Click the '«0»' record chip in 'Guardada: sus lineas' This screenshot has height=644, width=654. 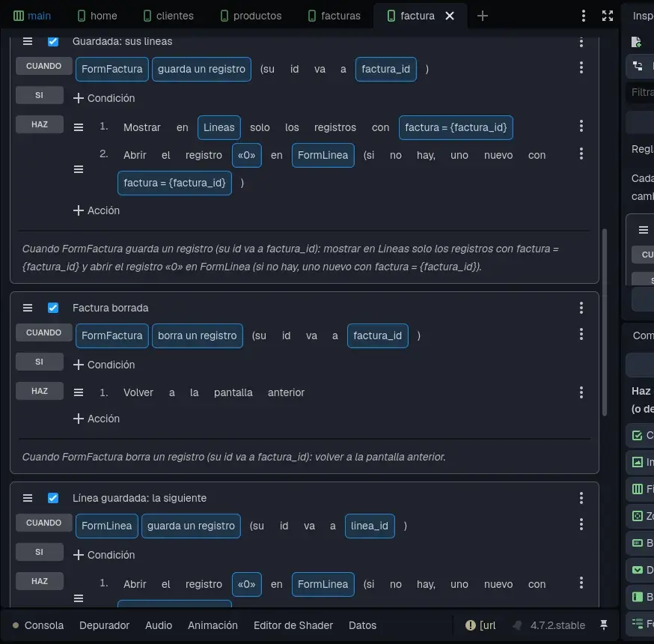pos(247,155)
